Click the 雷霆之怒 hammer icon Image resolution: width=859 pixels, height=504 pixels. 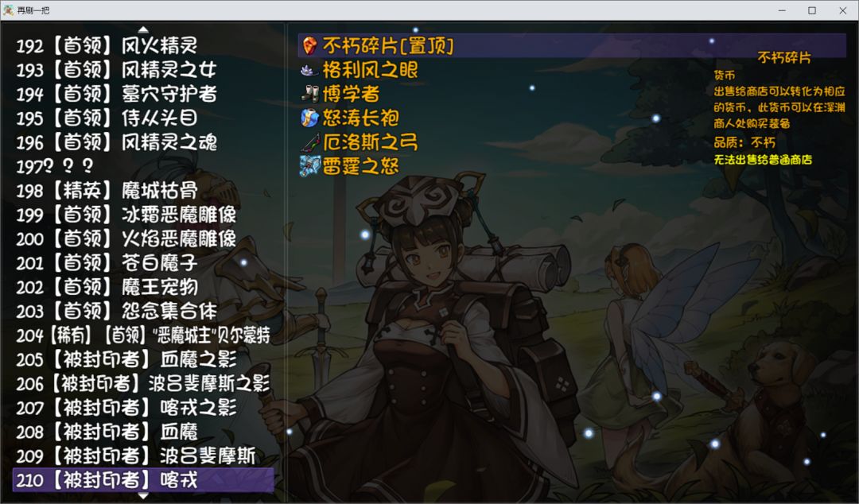(309, 166)
